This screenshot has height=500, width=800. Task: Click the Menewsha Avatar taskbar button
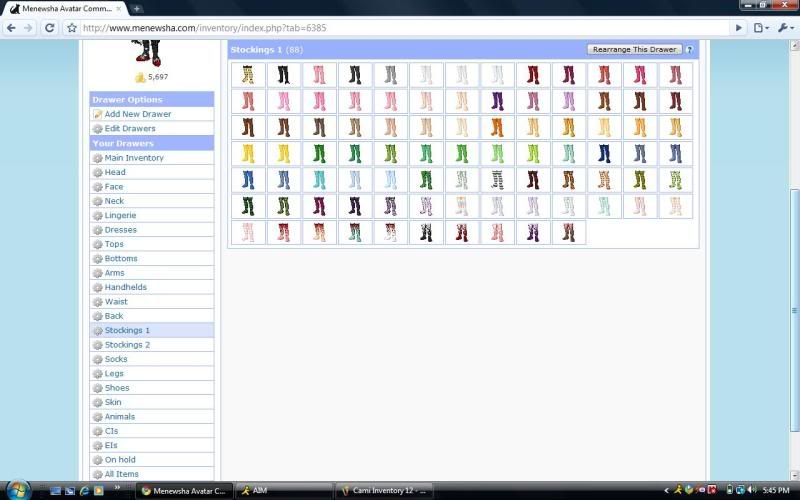click(x=184, y=491)
